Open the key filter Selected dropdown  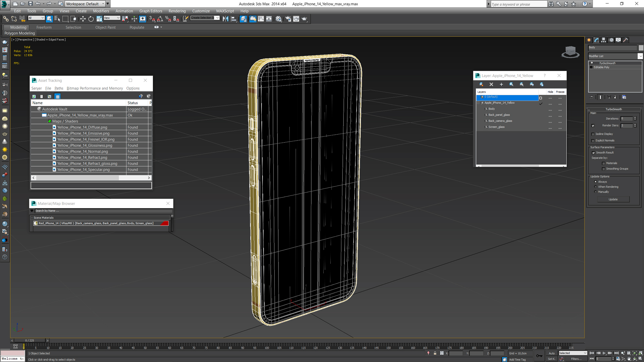573,353
